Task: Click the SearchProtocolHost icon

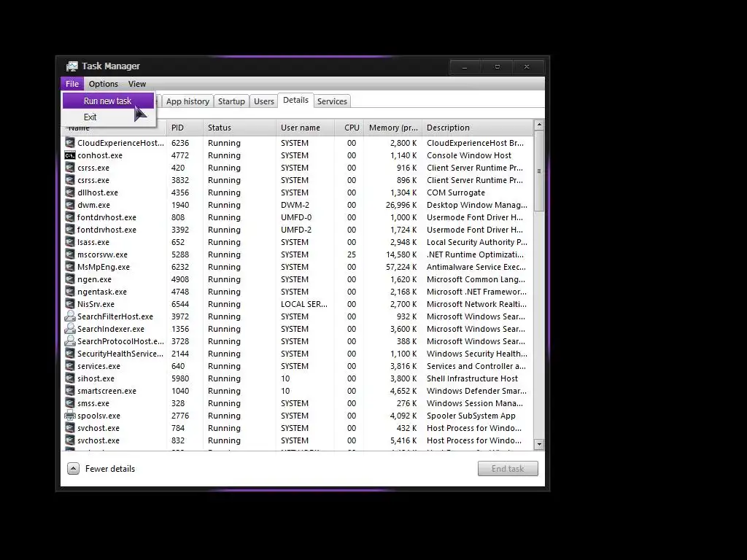Action: [70, 341]
